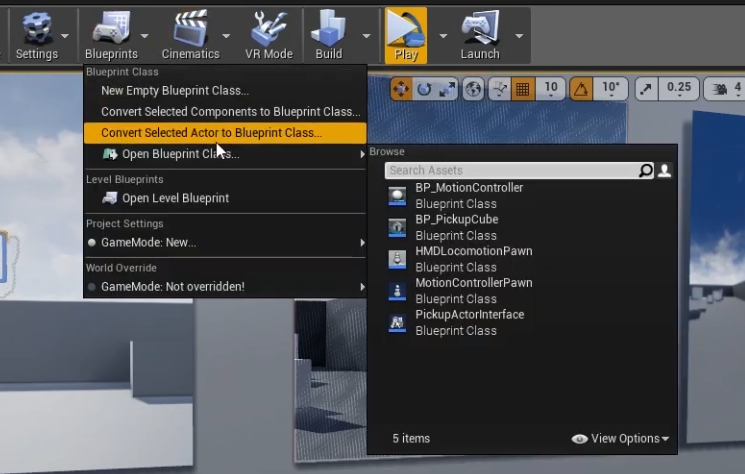This screenshot has height=474, width=745.
Task: Open the Settings toolbar button
Action: coord(37,36)
